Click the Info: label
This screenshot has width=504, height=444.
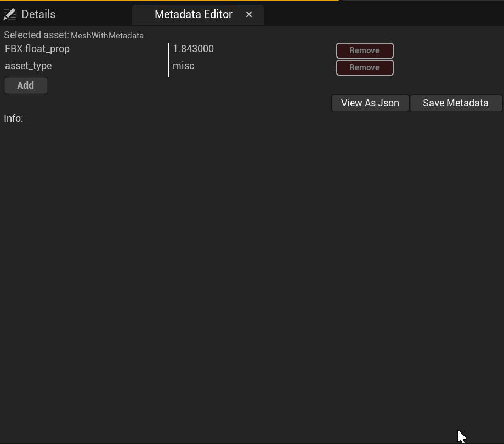click(14, 118)
